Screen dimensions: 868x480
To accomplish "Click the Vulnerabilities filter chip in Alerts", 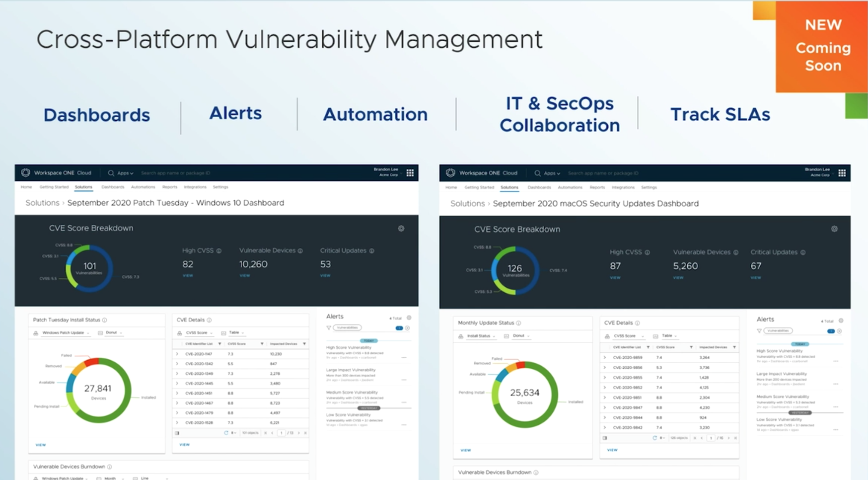I will click(x=348, y=327).
